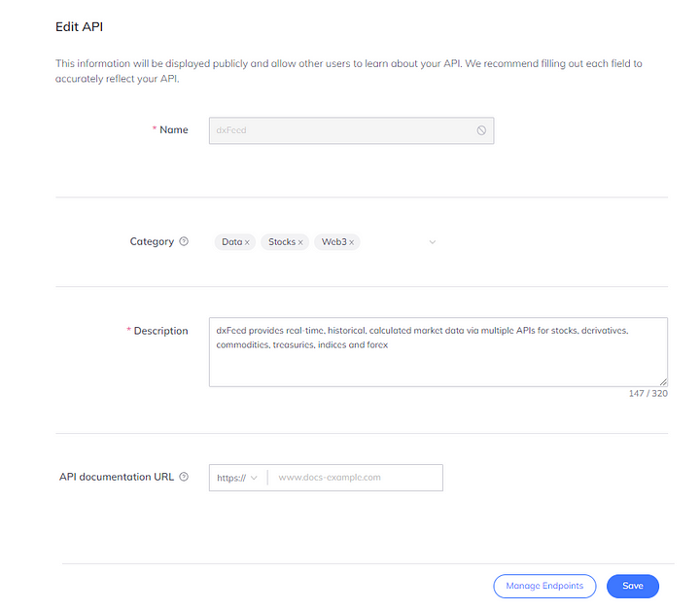Select the Stocks tag chip
The height and width of the screenshot is (611, 700).
click(x=281, y=242)
